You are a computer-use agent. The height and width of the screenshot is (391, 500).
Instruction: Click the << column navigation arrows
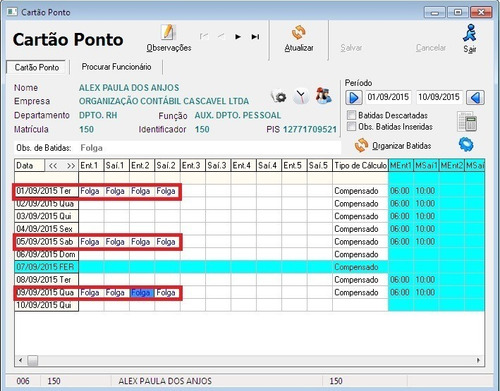pyautogui.click(x=53, y=166)
